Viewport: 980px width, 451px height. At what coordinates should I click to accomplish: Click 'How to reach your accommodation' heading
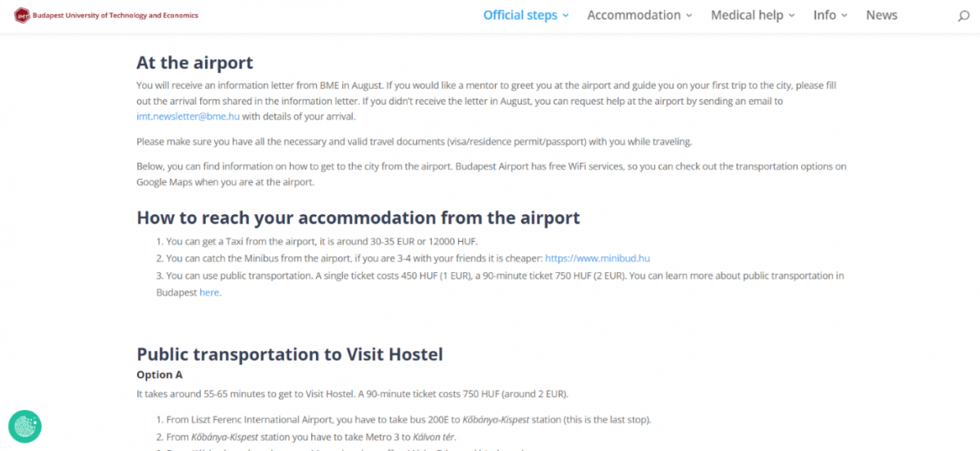pos(359,217)
